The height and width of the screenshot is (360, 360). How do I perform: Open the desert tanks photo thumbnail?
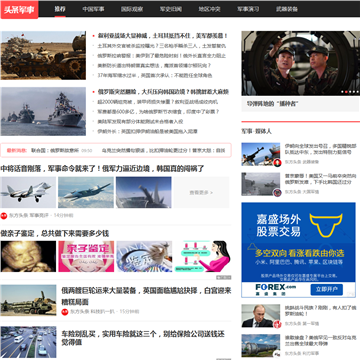coord(43,55)
